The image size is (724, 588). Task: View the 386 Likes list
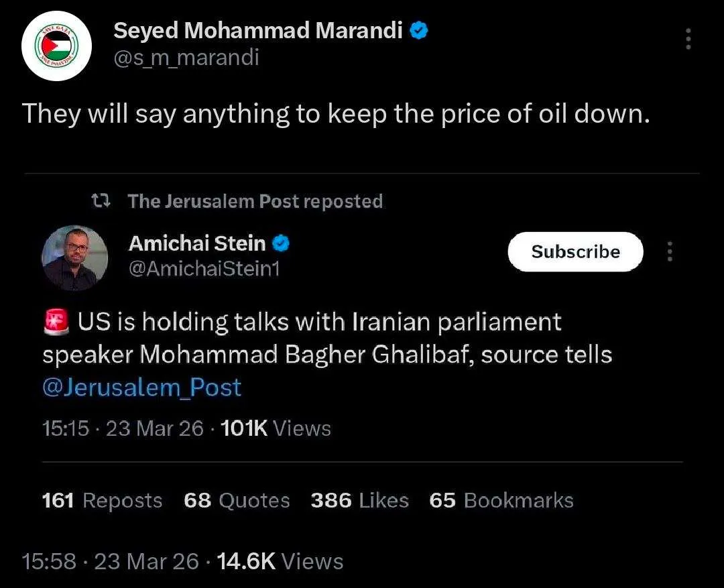pyautogui.click(x=359, y=500)
